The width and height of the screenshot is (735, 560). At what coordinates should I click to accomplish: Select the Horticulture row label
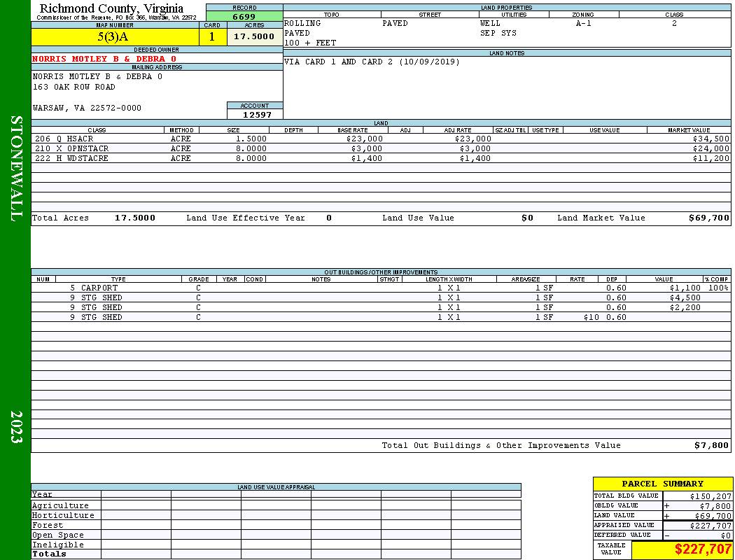tap(63, 515)
